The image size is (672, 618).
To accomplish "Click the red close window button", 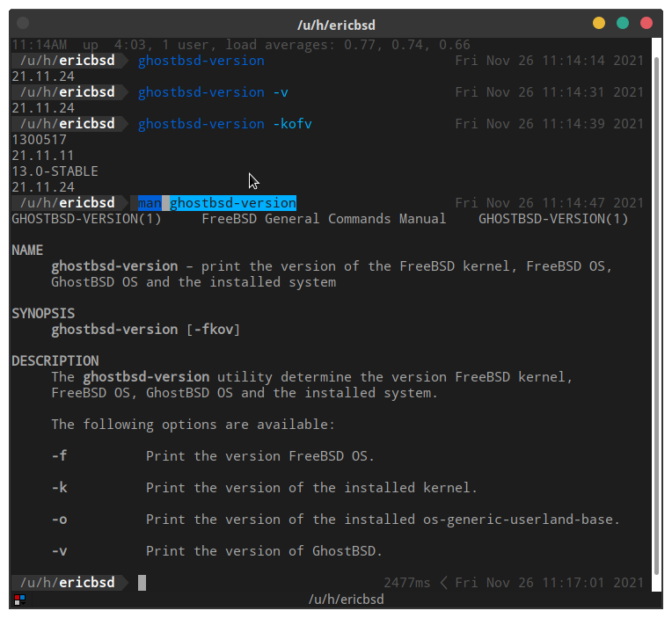I will 646,23.
